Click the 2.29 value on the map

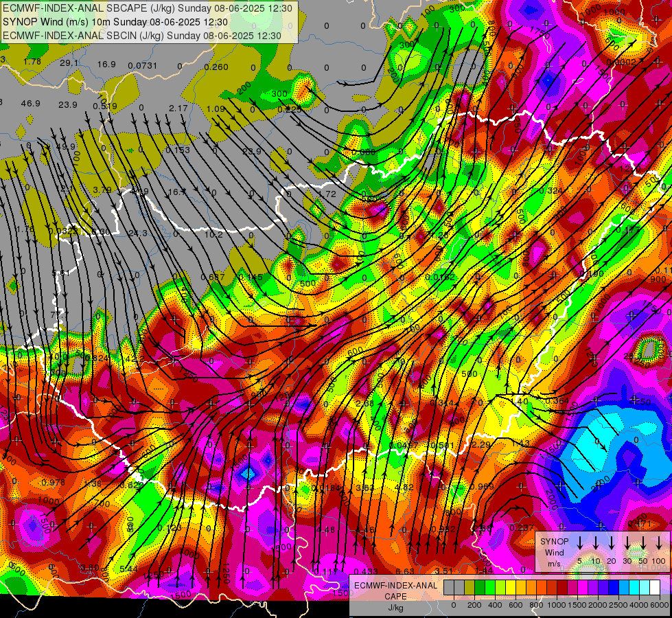480,445
